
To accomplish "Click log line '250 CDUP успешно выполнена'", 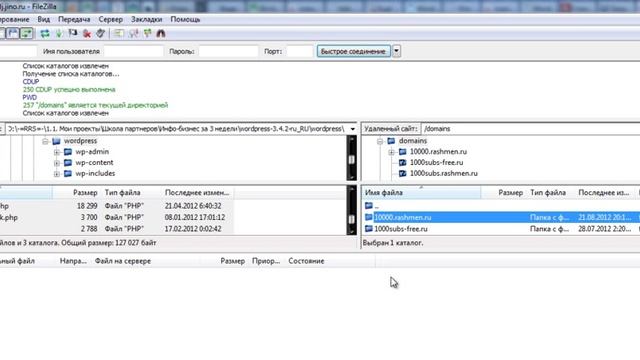I will coord(69,89).
